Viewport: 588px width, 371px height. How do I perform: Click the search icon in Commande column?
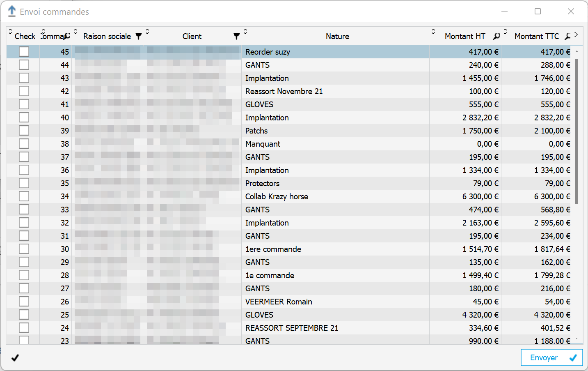point(67,37)
